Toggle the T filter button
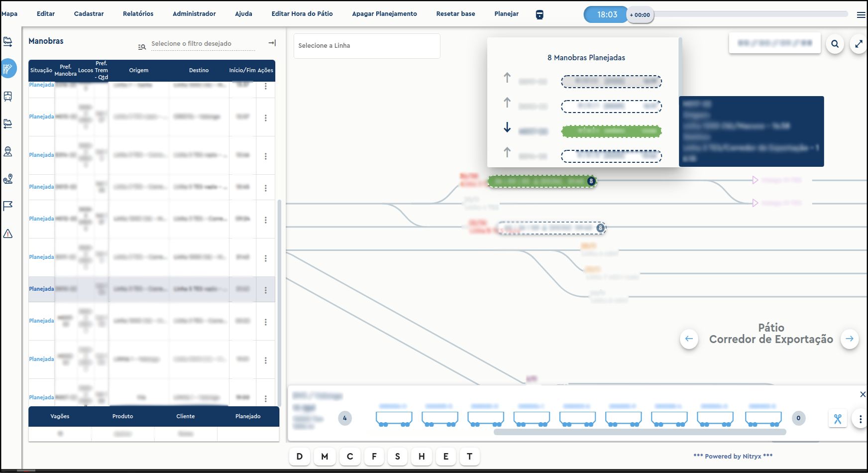The image size is (868, 473). point(469,457)
